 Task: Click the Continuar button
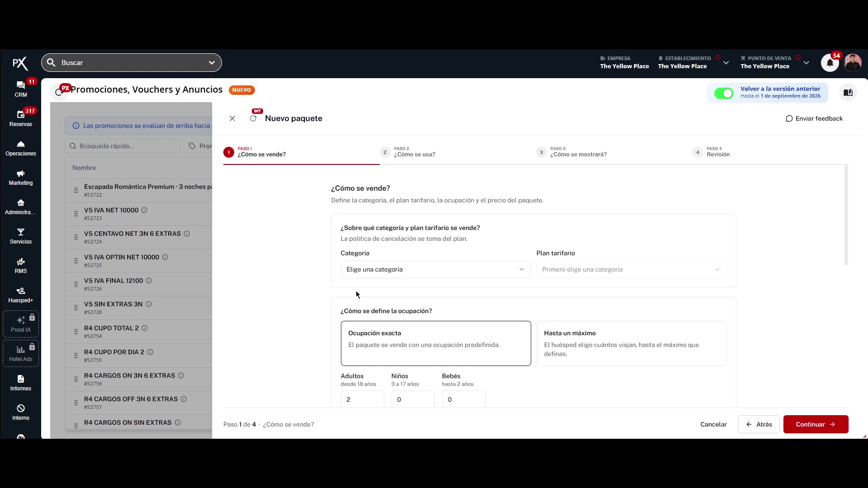point(816,424)
